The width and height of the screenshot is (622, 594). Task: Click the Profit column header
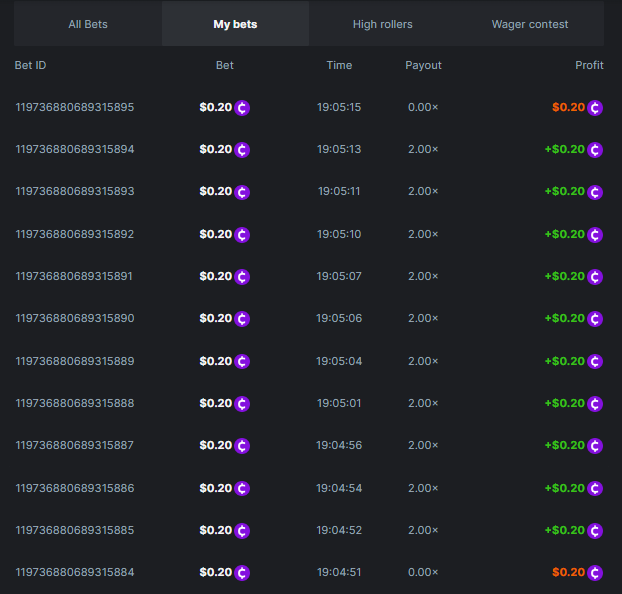[589, 65]
